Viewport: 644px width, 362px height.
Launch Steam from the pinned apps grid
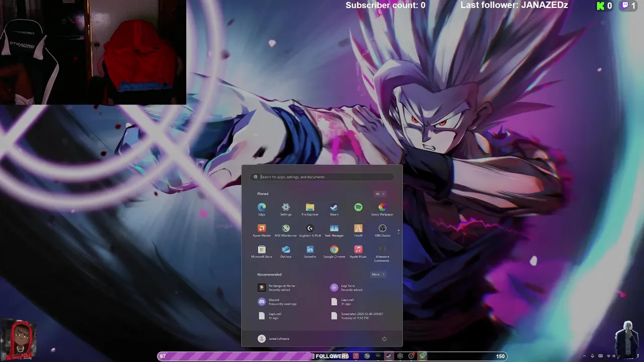pos(334,209)
